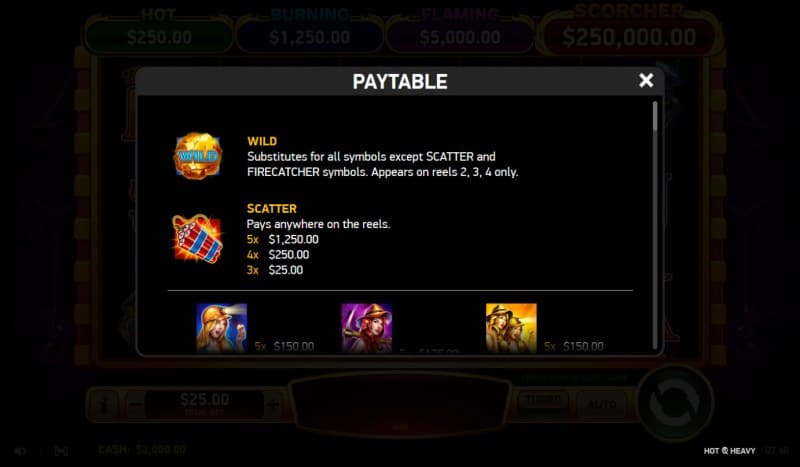Click the paytable vertical scrollbar
Image resolution: width=800 pixels, height=467 pixels.
tap(655, 225)
